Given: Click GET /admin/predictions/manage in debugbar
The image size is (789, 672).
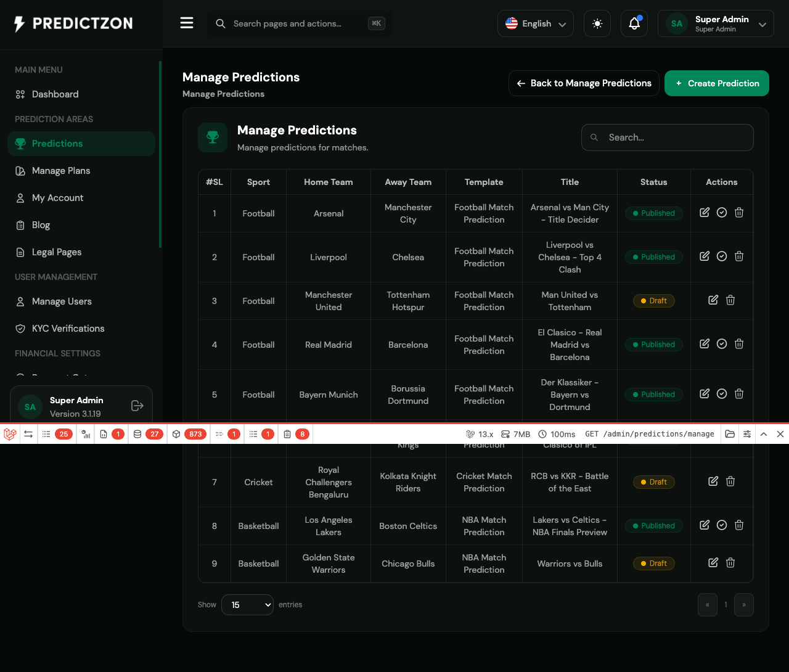Looking at the screenshot, I should pyautogui.click(x=650, y=434).
